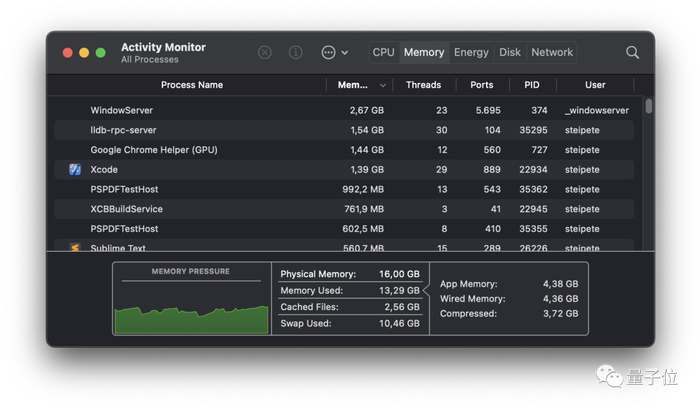The width and height of the screenshot is (700, 408).
Task: Switch to the Energy tab
Action: [x=471, y=52]
